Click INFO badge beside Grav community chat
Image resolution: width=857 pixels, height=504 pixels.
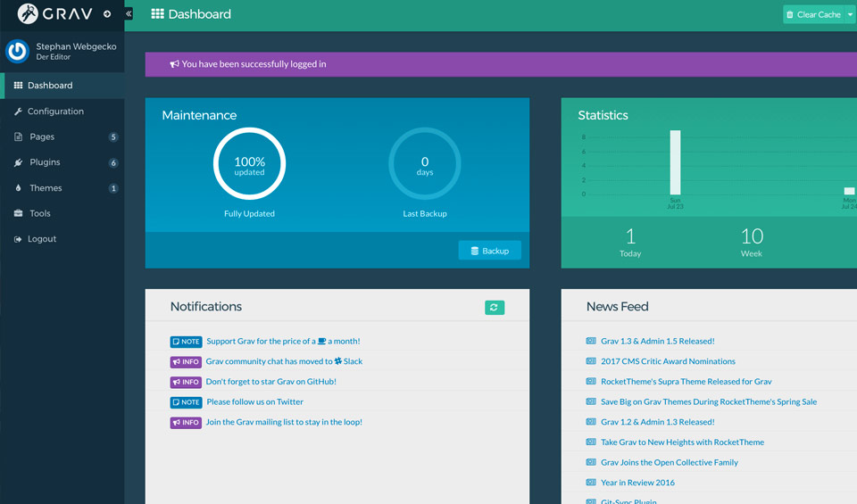(186, 362)
